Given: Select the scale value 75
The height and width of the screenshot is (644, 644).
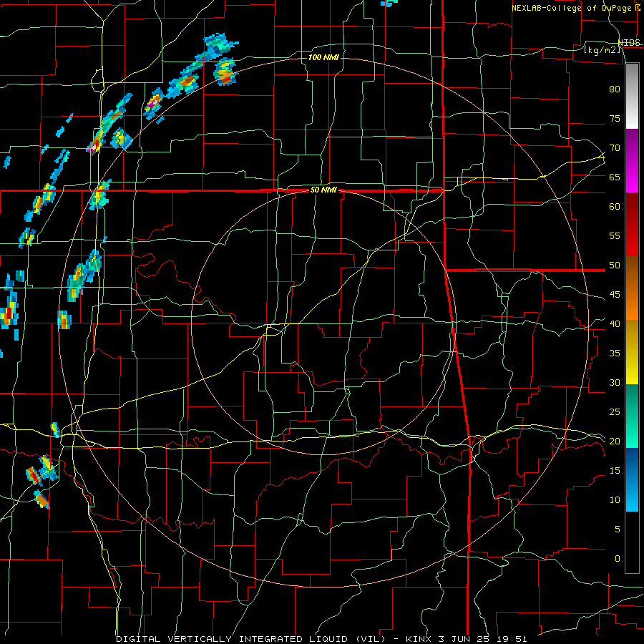Looking at the screenshot, I should pos(615,118).
